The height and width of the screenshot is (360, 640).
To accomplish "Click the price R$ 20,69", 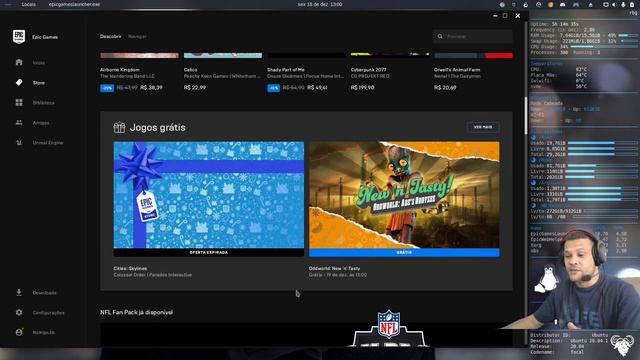I will pyautogui.click(x=445, y=87).
